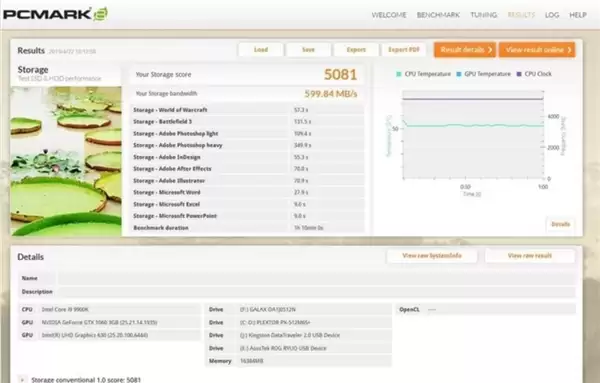Select the Adobe After Effects row
Viewport: 600px width, 383px height.
click(247, 169)
